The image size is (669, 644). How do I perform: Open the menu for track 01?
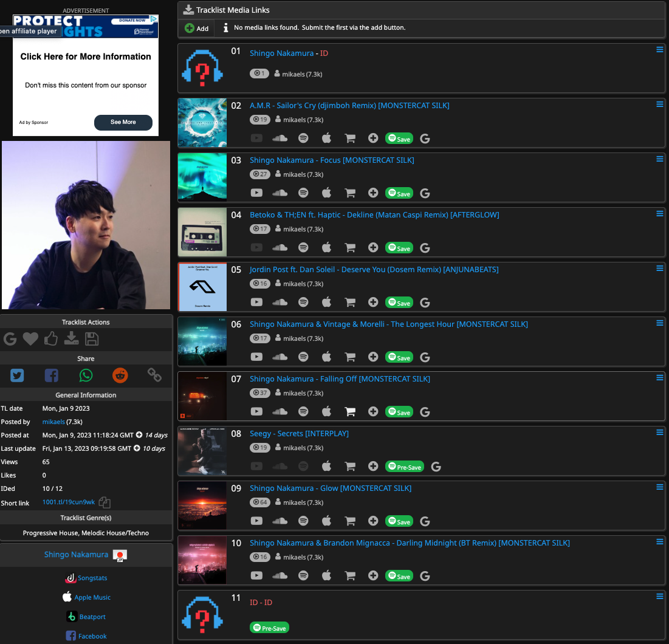(659, 50)
